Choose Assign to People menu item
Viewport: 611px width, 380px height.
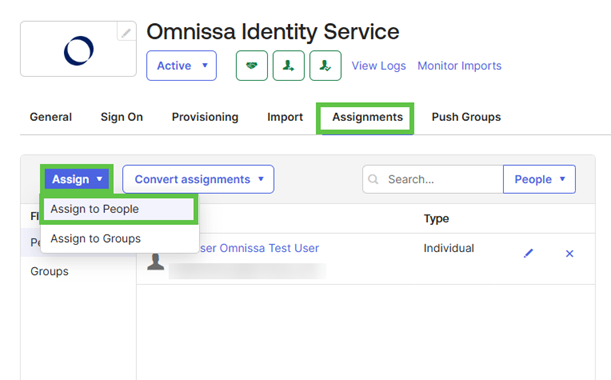click(118, 209)
